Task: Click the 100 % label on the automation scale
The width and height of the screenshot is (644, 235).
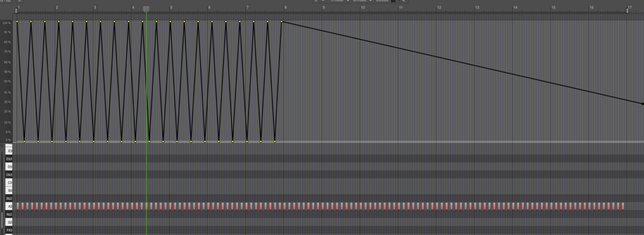Action: pyautogui.click(x=6, y=23)
